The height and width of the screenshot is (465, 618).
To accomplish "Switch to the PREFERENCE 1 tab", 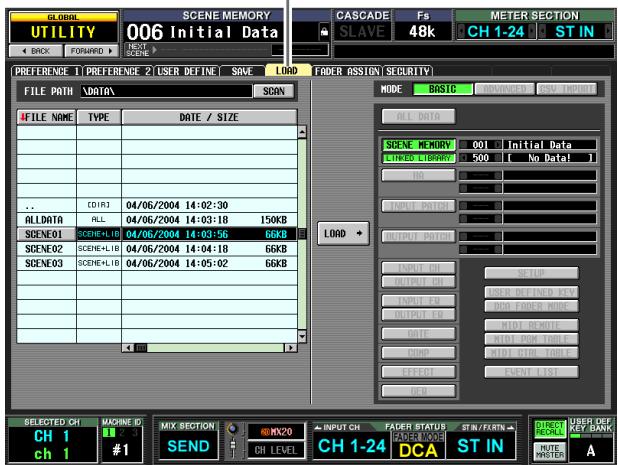I will click(47, 71).
